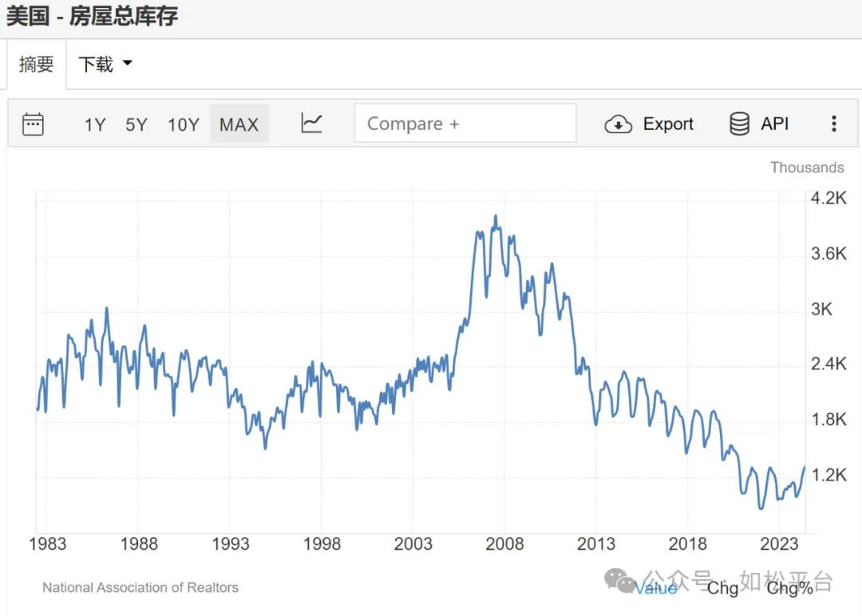This screenshot has height=616, width=862.
Task: Click the 美国 - 房屋总库存 page title
Action: click(92, 17)
